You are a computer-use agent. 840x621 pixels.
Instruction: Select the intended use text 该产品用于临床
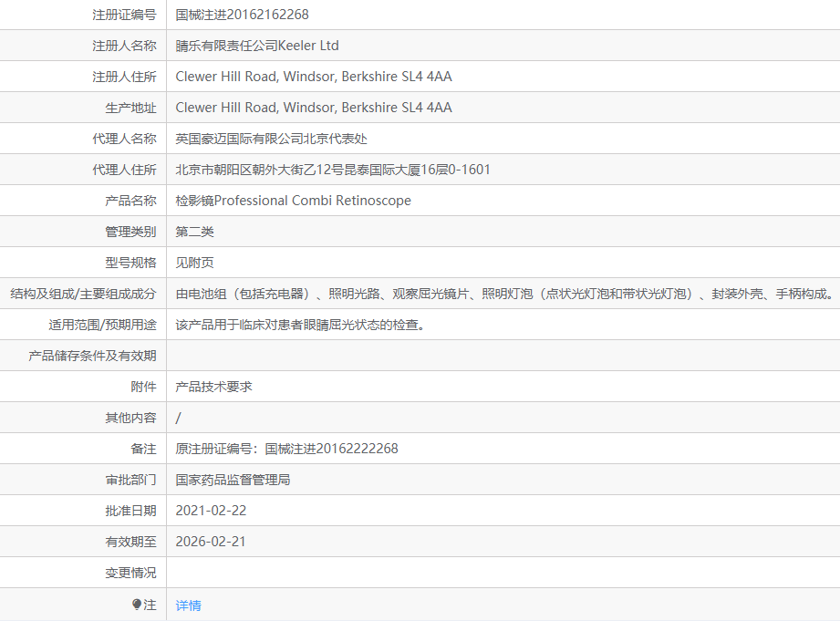pyautogui.click(x=299, y=325)
